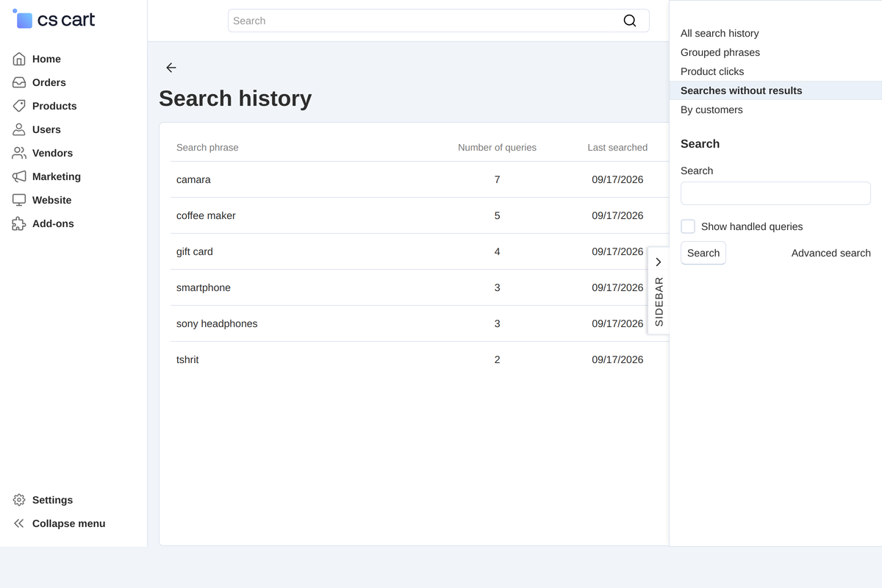882x588 pixels.
Task: Click the sidebar Search button
Action: pyautogui.click(x=703, y=253)
